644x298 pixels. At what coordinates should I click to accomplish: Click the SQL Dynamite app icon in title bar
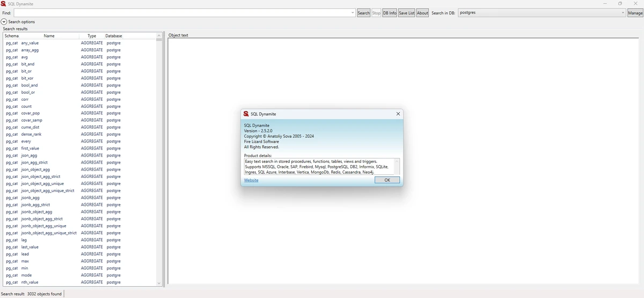4,3
